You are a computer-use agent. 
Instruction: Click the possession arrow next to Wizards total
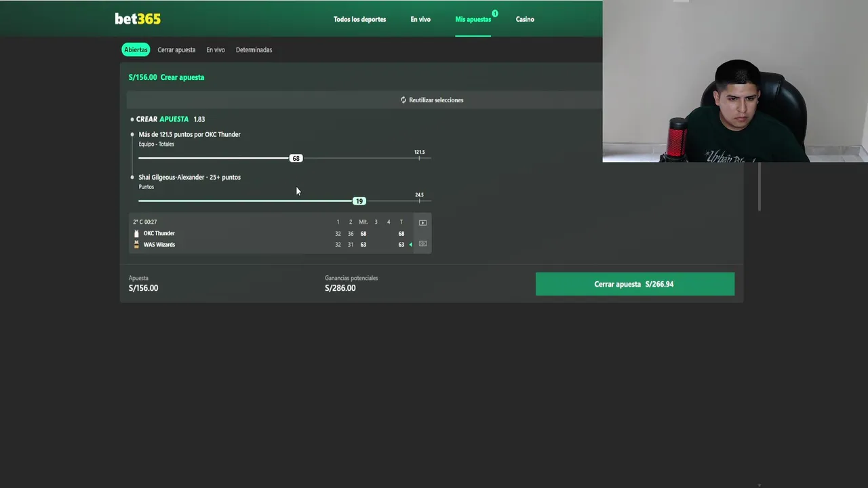coord(410,245)
